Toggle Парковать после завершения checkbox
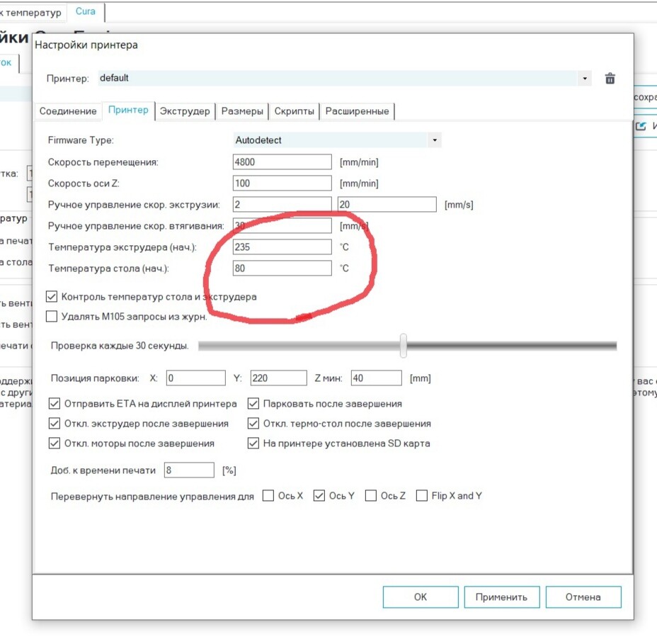 click(253, 404)
